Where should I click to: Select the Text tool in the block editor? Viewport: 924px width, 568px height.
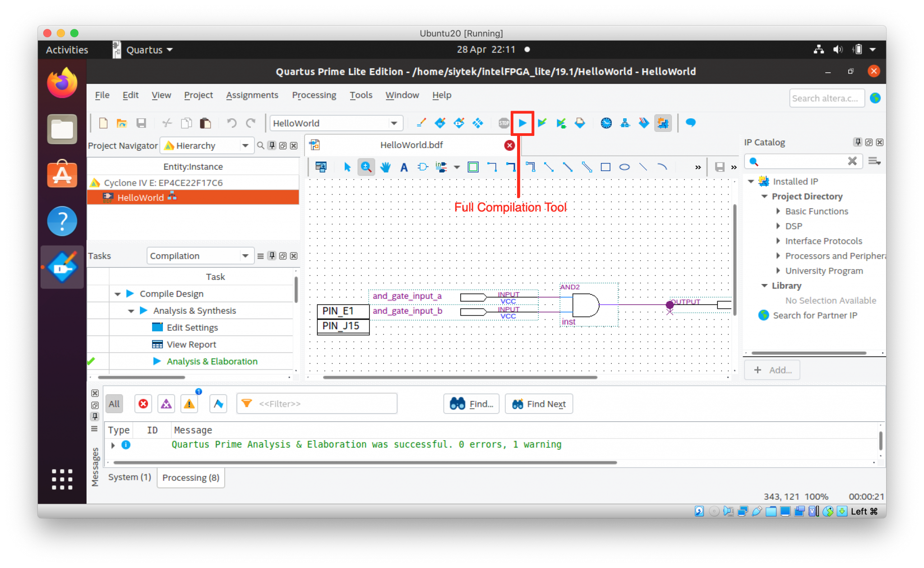(404, 167)
